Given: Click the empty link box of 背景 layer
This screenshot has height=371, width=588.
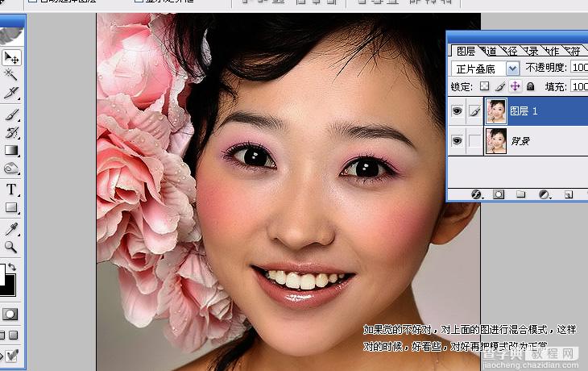Looking at the screenshot, I should click(474, 141).
